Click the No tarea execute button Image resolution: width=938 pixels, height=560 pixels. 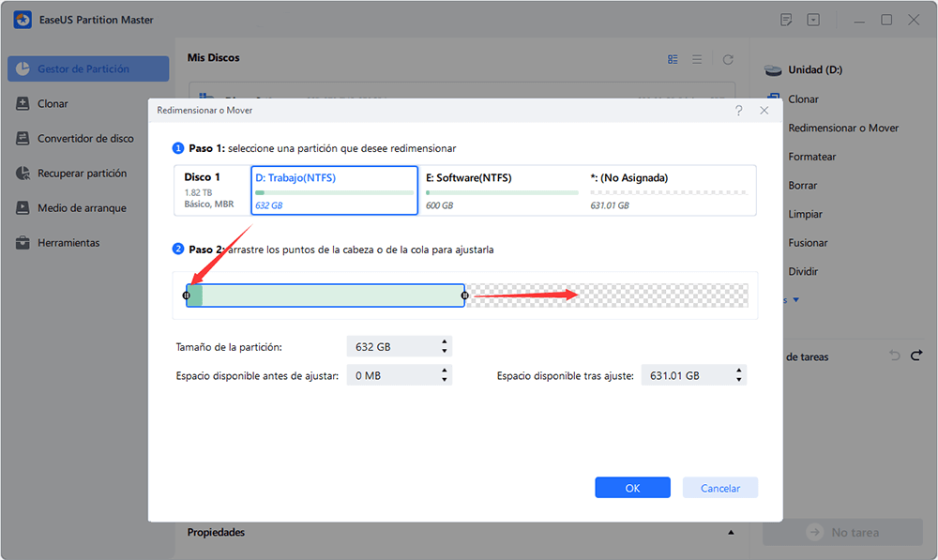tap(842, 533)
